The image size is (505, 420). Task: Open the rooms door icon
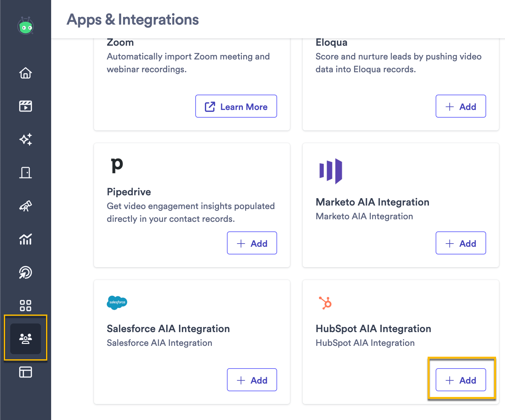coord(26,173)
